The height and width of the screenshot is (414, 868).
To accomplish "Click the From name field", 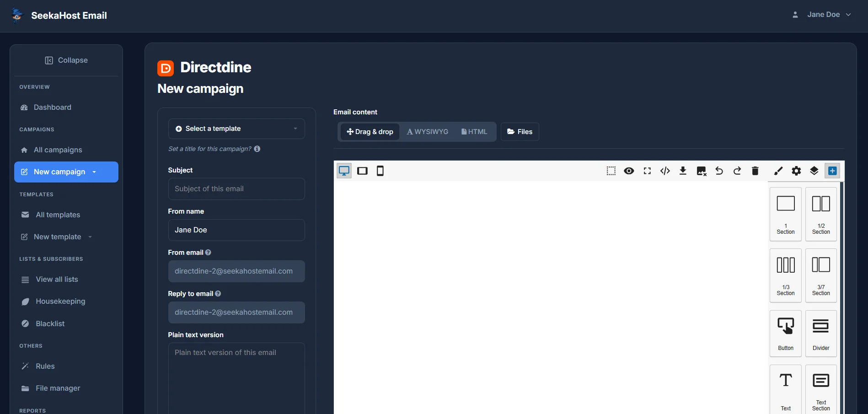I will tap(236, 230).
